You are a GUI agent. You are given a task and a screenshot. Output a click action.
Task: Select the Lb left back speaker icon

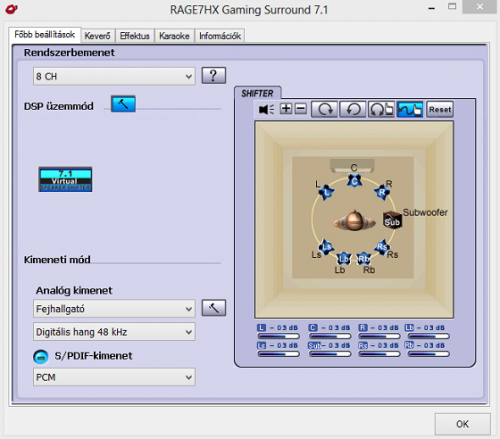click(x=344, y=259)
